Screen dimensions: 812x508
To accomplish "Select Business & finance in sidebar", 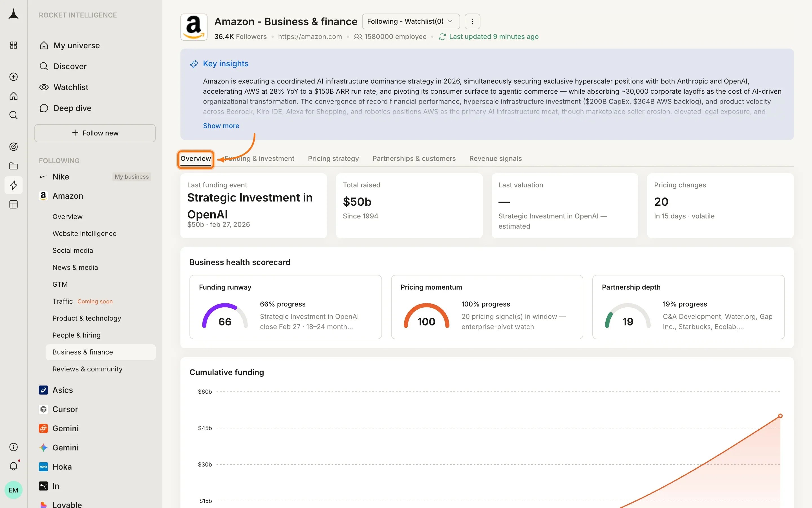I will tap(101, 352).
